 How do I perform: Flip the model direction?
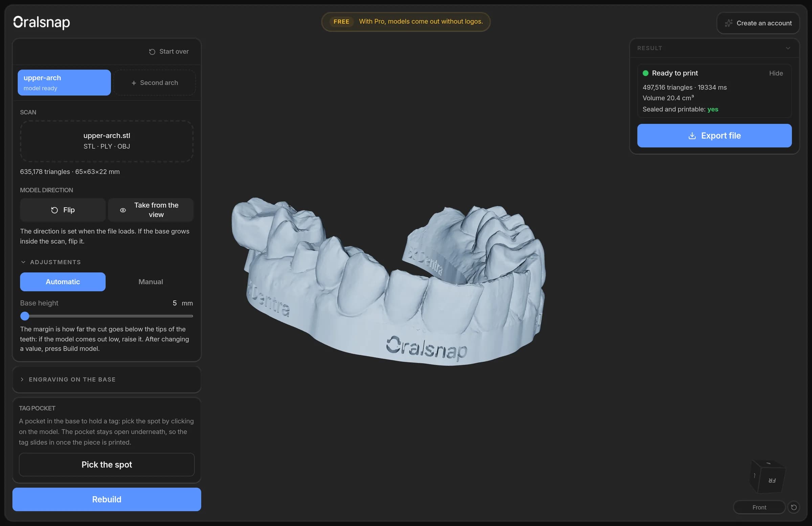pyautogui.click(x=63, y=210)
